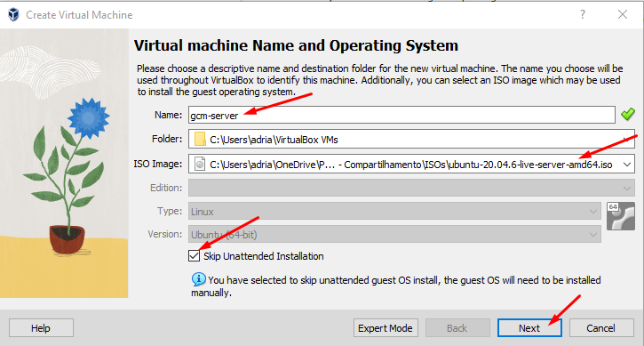Click the 64-bit OS type icon
Viewport: 644px width, 346px height.
[x=621, y=216]
